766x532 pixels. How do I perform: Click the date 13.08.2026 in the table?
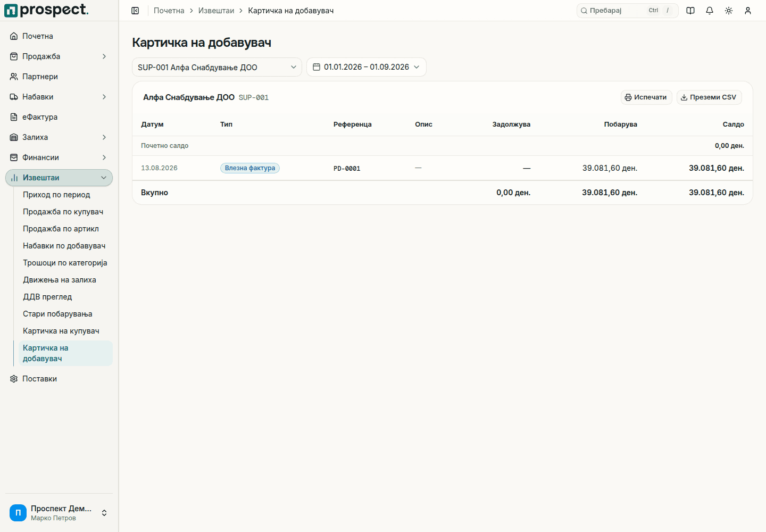point(159,168)
